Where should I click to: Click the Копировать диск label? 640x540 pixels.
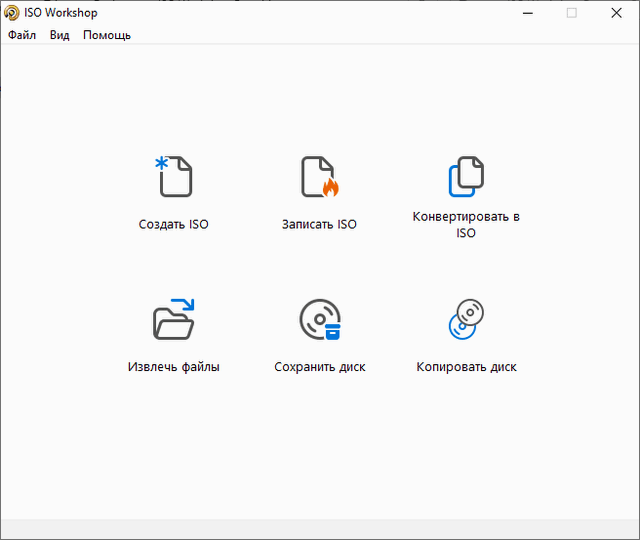(x=466, y=367)
